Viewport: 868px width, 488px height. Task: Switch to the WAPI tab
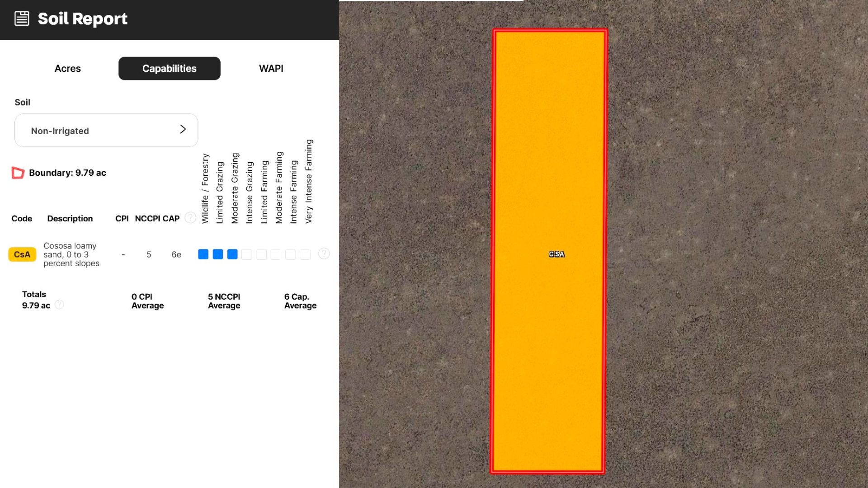[x=271, y=68]
